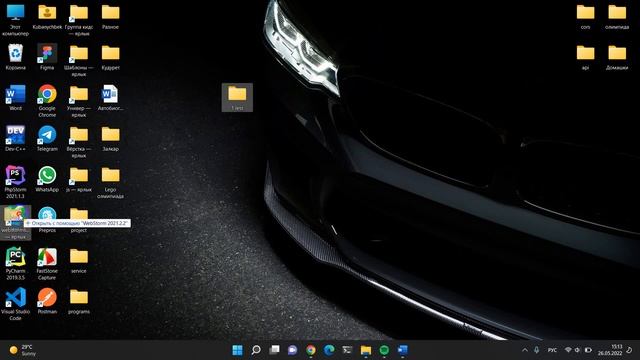Open the Универ shortcut folder
Viewport: 640px width, 360px height.
79,101
